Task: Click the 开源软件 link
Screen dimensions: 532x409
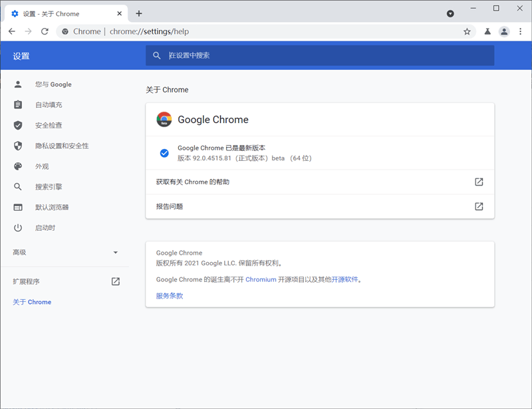Action: point(345,280)
